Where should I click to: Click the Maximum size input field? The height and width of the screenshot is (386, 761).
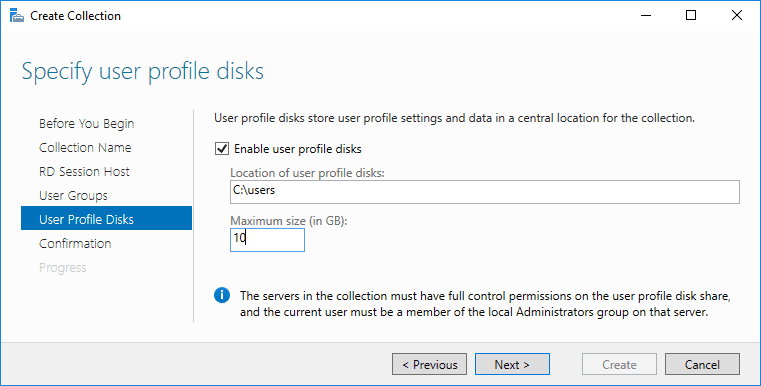[267, 240]
